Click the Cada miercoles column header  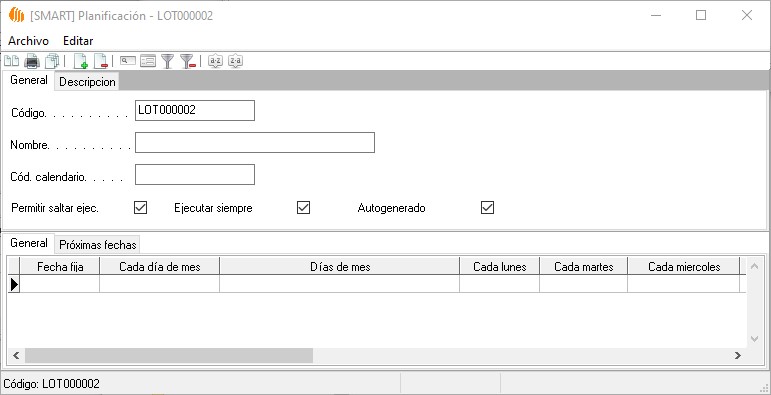pyautogui.click(x=684, y=267)
